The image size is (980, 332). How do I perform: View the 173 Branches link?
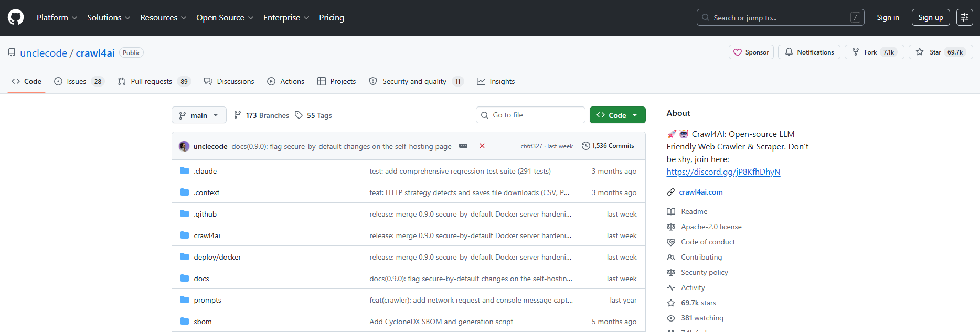(x=261, y=115)
